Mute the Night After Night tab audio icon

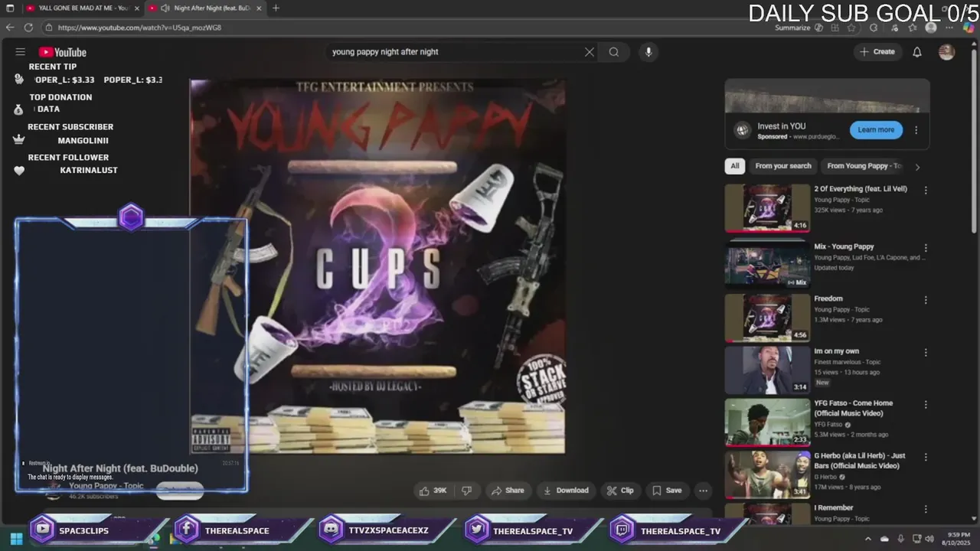point(165,8)
